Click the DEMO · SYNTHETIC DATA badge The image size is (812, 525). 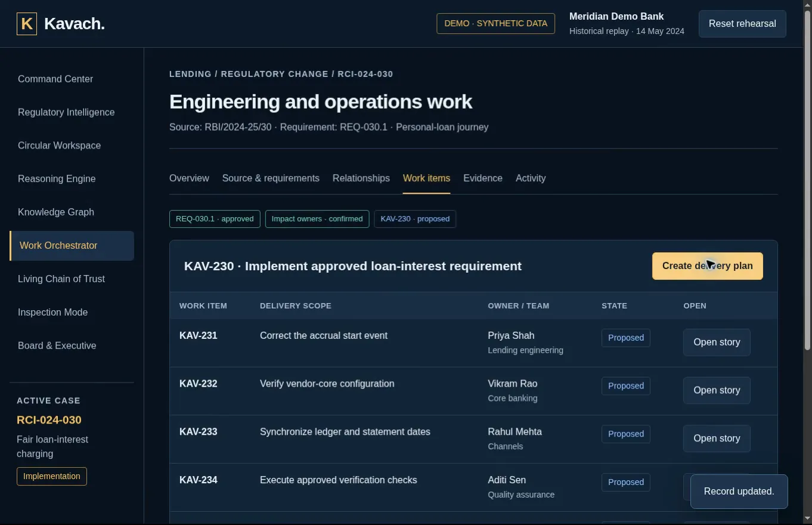point(495,24)
